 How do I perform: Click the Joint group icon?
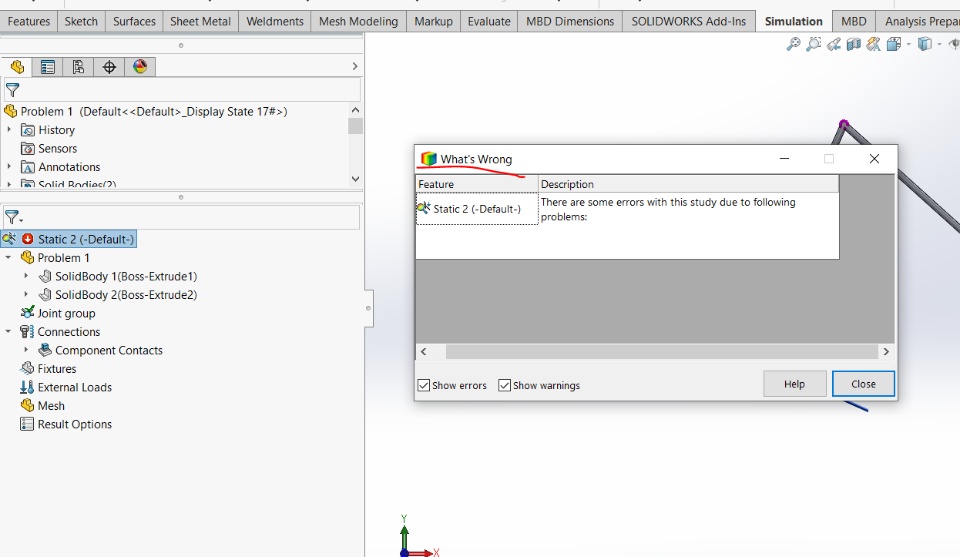(27, 313)
